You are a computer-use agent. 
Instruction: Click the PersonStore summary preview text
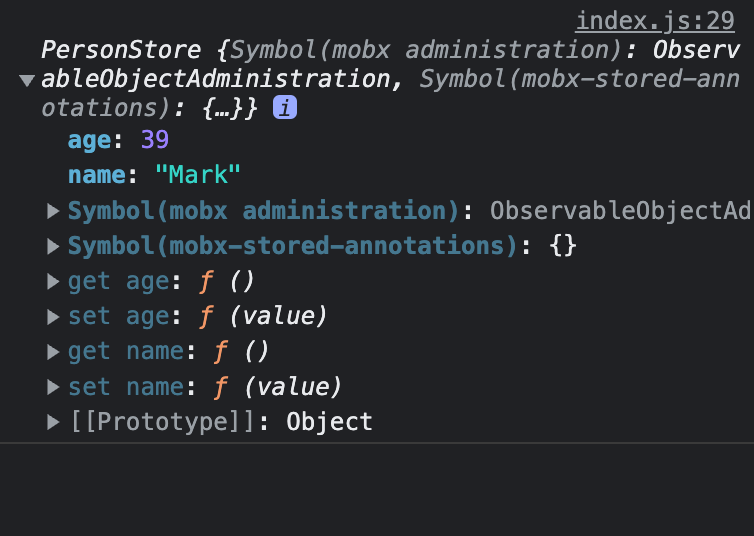390,78
